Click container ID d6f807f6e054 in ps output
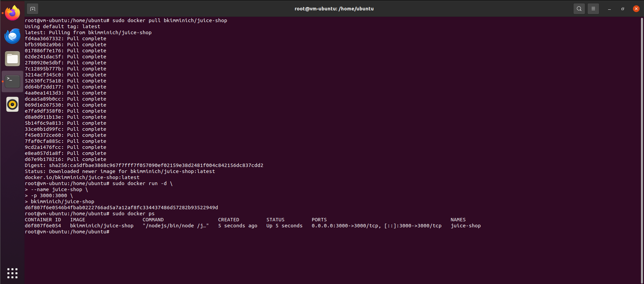644x284 pixels. (x=43, y=226)
